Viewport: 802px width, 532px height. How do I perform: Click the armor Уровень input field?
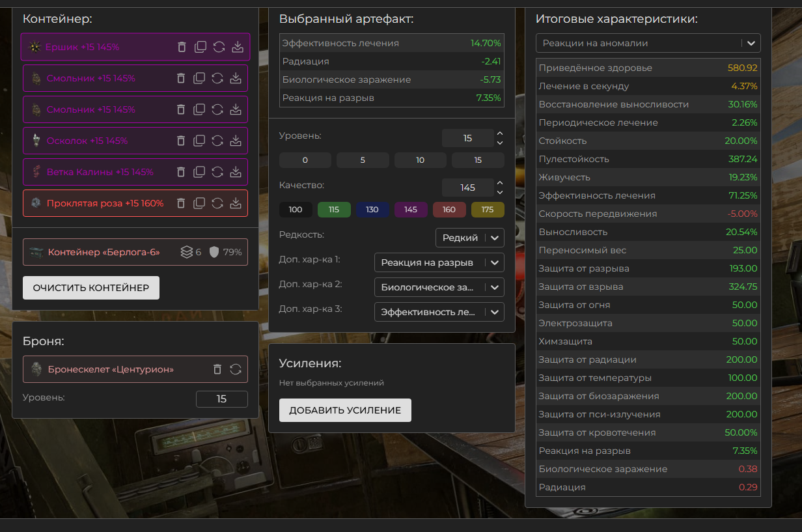[x=221, y=399]
